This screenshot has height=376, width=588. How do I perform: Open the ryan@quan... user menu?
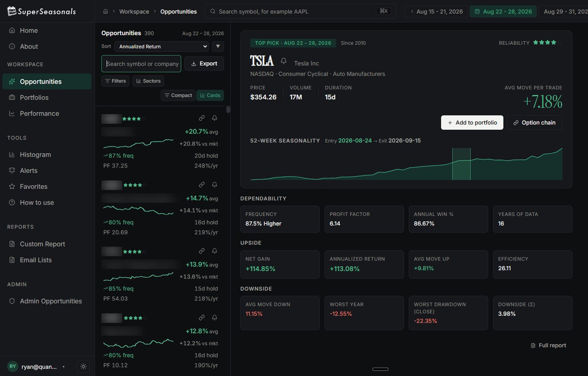[x=37, y=366]
